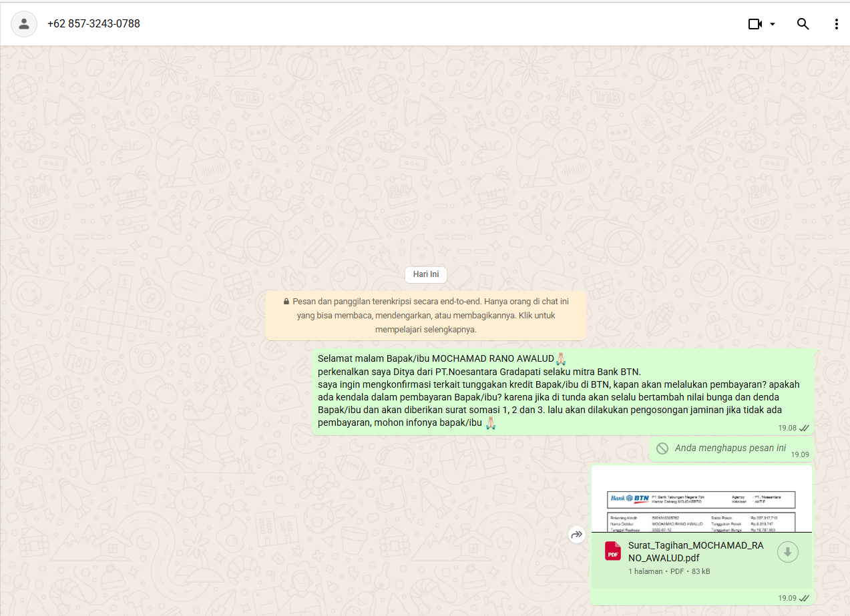
Task: Download the Surat_Tagihan PDF attachment
Action: pyautogui.click(x=787, y=552)
